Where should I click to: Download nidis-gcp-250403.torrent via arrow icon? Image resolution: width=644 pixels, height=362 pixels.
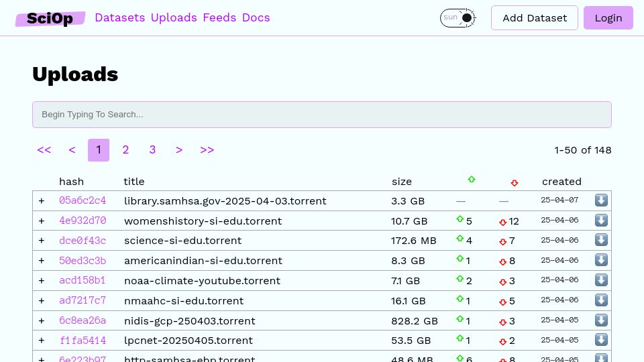coord(601,320)
